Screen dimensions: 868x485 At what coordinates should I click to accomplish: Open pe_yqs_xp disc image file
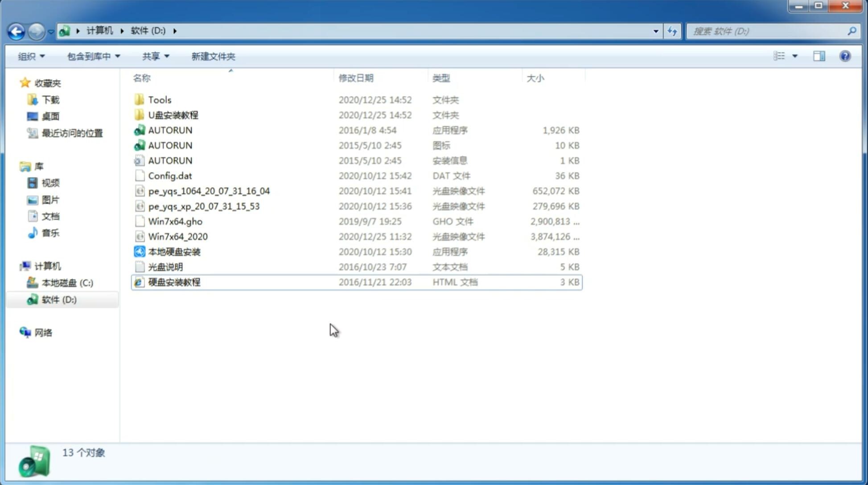tap(204, 206)
